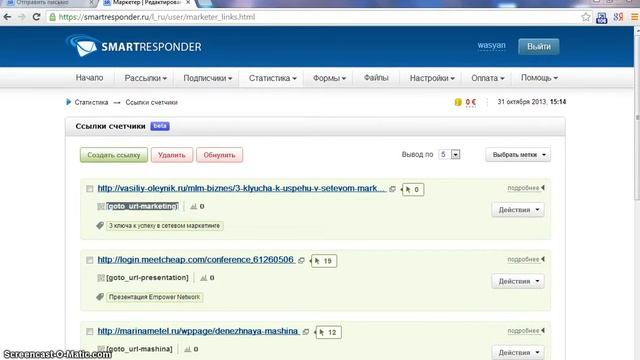The width and height of the screenshot is (640, 360).
Task: Click the blue triangle before Статистика breadcrumb
Action: pos(68,102)
